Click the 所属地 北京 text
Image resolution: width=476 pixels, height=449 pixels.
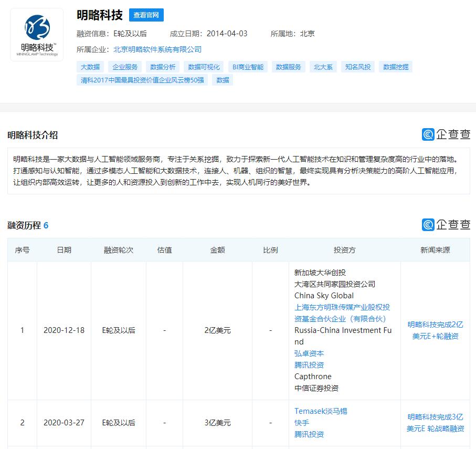coord(293,34)
